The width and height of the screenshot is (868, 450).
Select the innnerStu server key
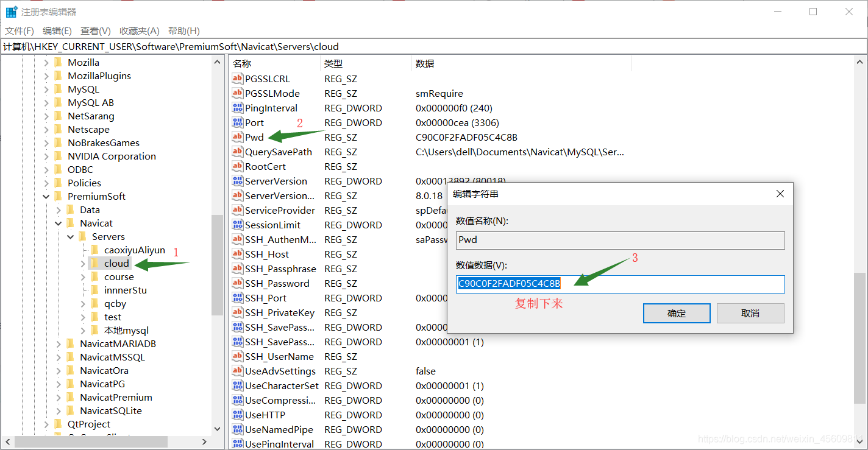click(126, 290)
